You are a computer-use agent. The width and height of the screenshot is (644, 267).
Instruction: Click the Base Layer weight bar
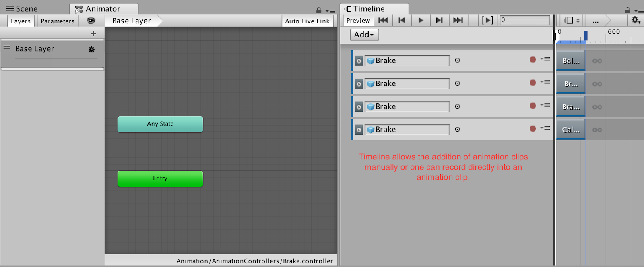pos(56,59)
